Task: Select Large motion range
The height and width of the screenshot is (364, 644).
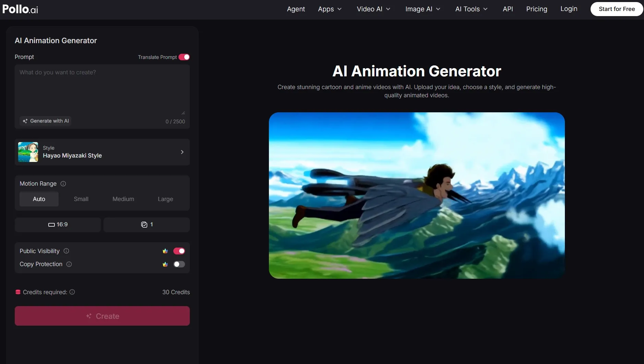Action: [165, 199]
